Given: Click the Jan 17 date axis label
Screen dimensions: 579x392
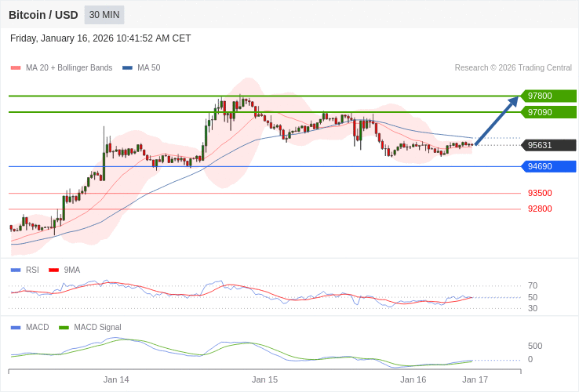Looking at the screenshot, I should point(475,379).
